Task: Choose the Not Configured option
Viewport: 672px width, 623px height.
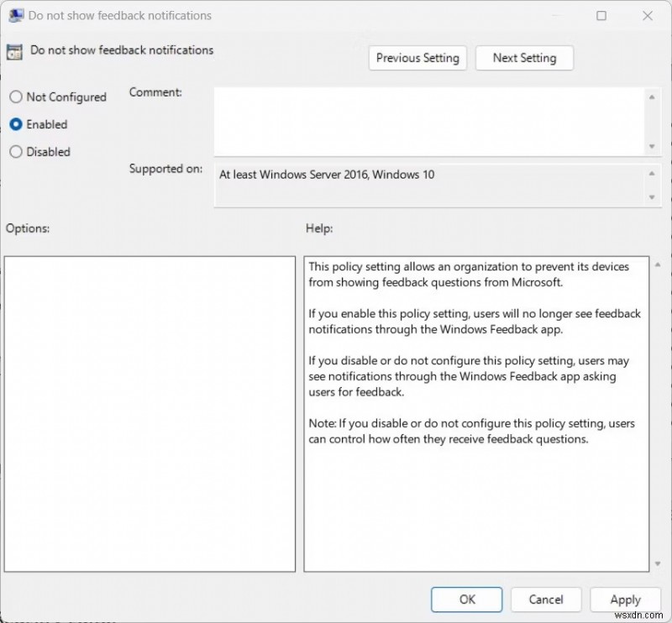Action: (14, 97)
